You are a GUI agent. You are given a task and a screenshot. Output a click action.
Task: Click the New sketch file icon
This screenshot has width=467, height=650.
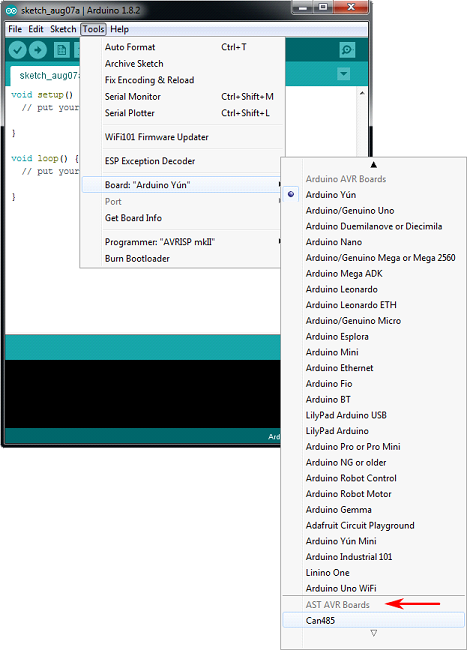click(61, 50)
